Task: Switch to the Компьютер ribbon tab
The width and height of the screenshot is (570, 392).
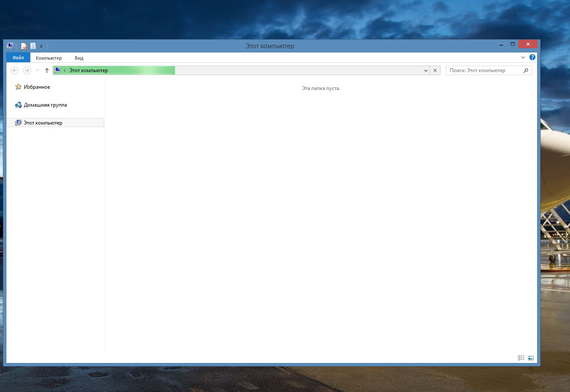Action: 49,58
